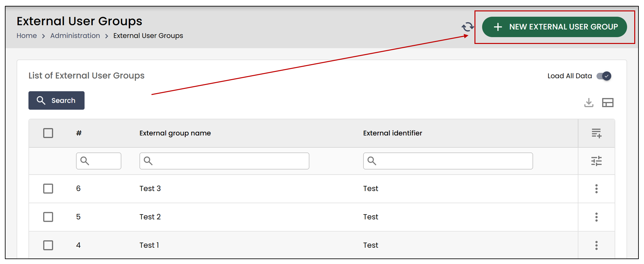The image size is (644, 264).
Task: Tick the select-all checkbox in table header
Action: 48,133
